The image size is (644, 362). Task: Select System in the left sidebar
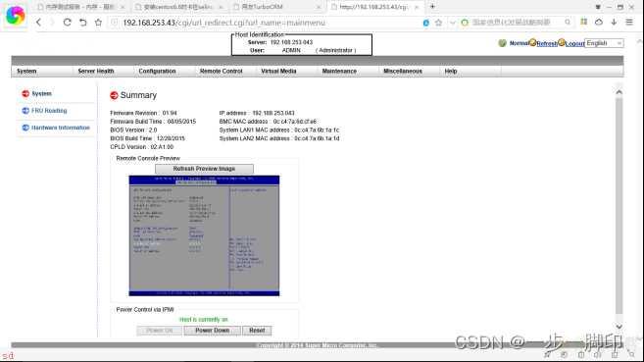tap(41, 93)
